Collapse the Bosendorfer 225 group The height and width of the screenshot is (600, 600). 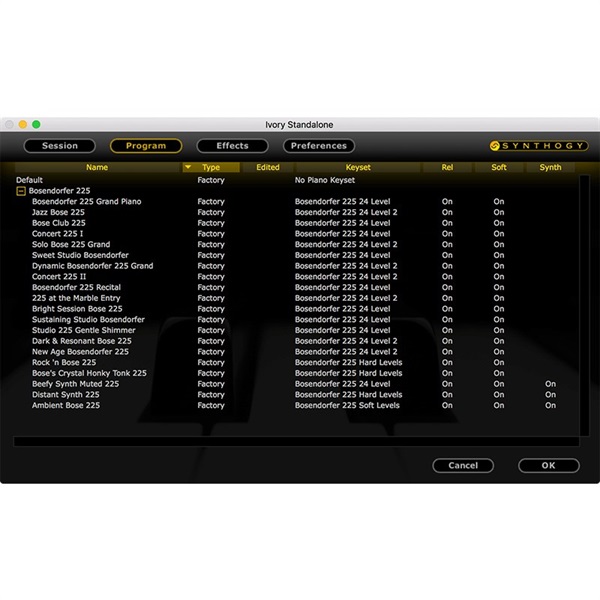point(21,191)
